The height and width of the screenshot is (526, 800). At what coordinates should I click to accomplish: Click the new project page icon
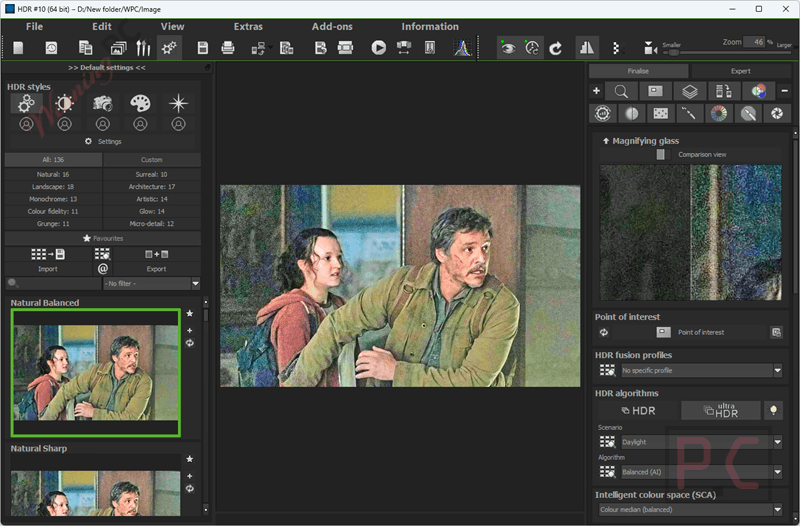click(18, 48)
